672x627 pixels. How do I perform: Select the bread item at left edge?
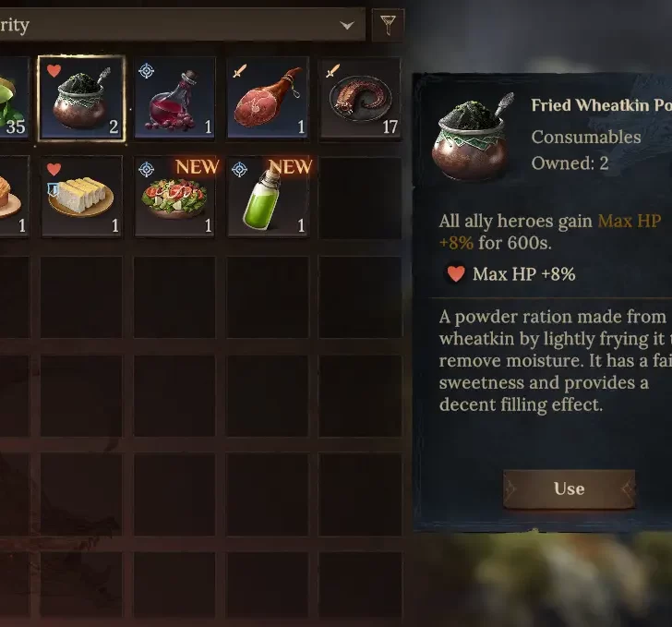14,197
